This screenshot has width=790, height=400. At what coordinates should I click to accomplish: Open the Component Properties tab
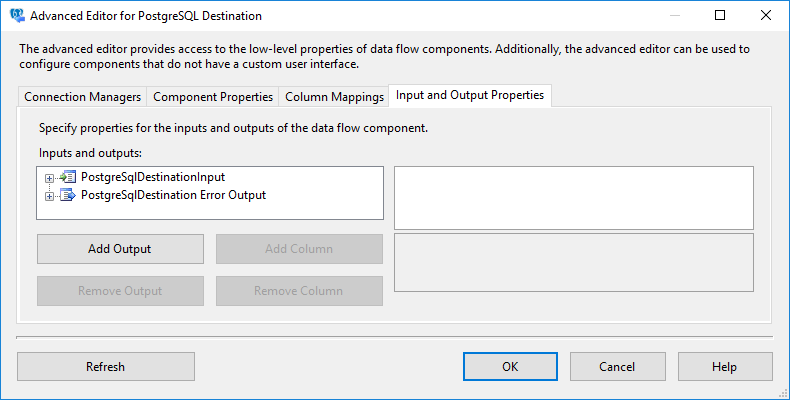point(213,97)
